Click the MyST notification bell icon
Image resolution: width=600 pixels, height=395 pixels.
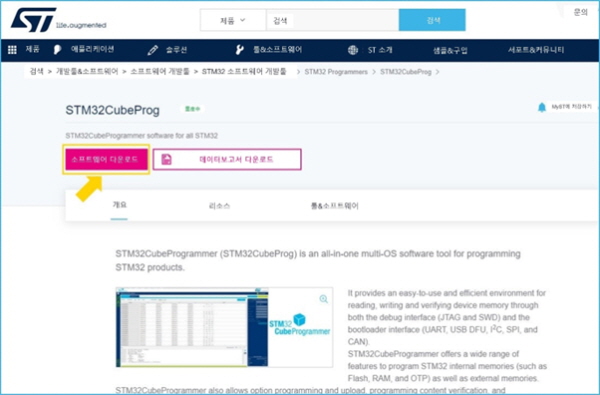pyautogui.click(x=542, y=108)
